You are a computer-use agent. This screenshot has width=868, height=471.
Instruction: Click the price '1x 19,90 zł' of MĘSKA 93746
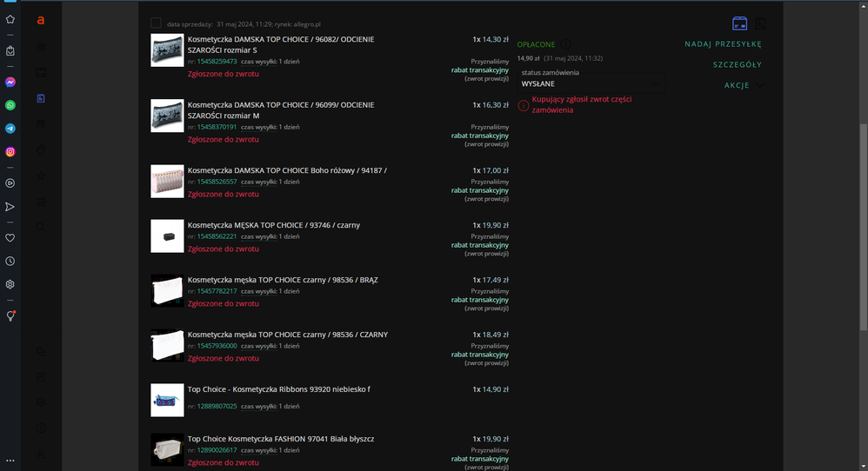click(x=490, y=225)
